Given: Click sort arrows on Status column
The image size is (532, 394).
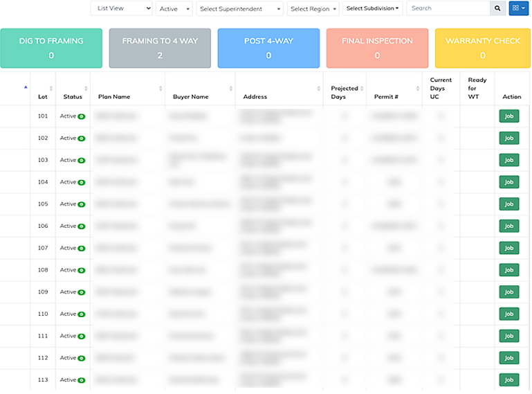Looking at the screenshot, I should (x=86, y=89).
